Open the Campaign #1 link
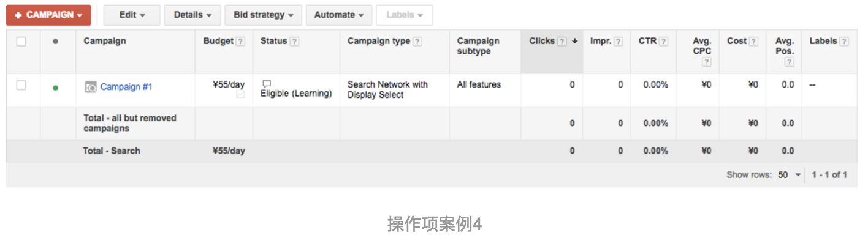Screen dimensions: 868x246 pos(126,87)
